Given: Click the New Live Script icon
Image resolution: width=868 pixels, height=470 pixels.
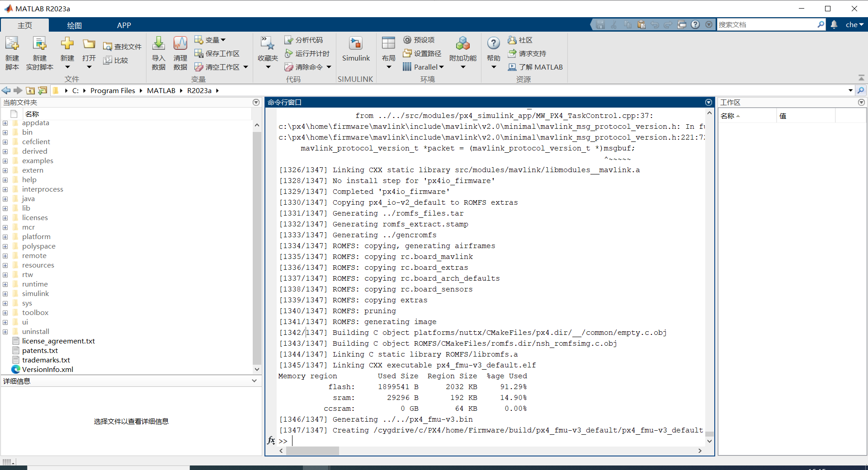Looking at the screenshot, I should 40,44.
